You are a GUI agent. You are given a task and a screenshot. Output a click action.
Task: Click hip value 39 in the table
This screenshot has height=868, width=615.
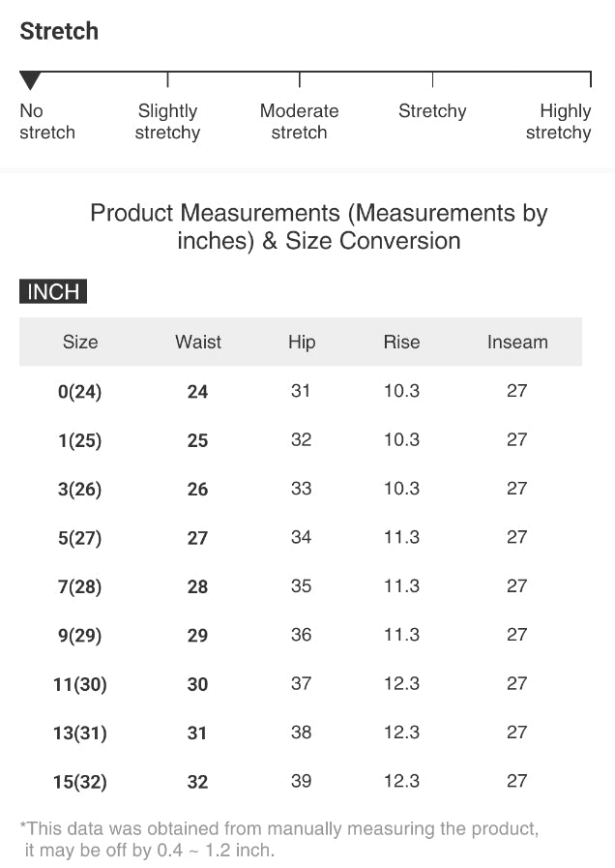click(x=302, y=781)
